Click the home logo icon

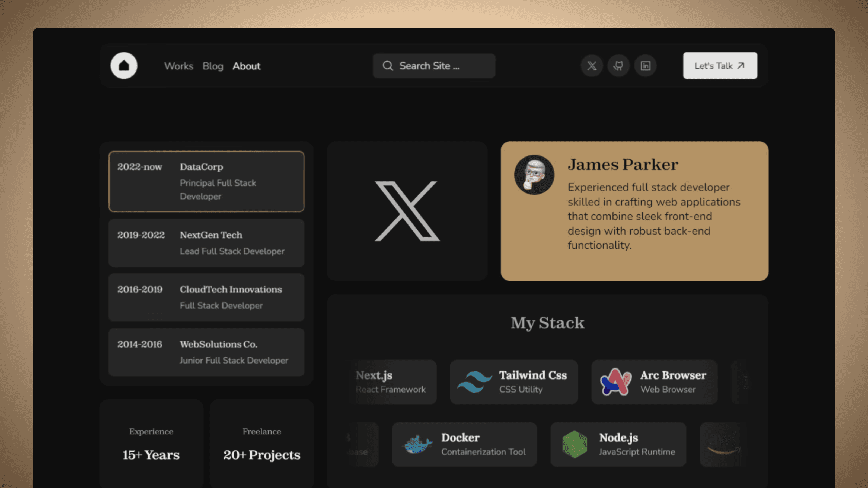[124, 66]
